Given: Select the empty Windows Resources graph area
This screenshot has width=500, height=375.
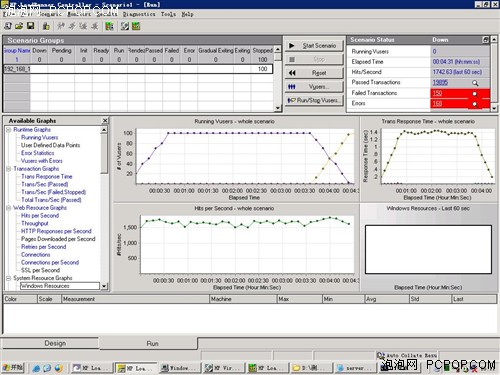Looking at the screenshot, I should 428,250.
